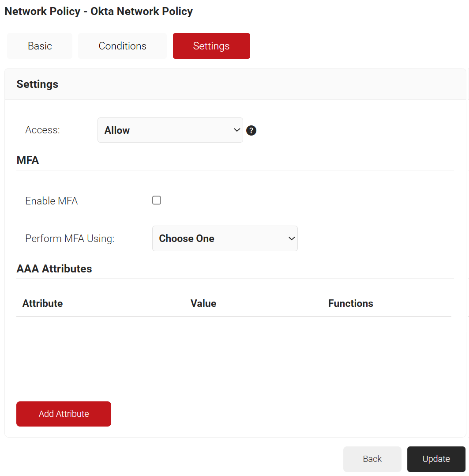This screenshot has height=476, width=469.
Task: Expand the Perform MFA Using dropdown
Action: (x=225, y=238)
